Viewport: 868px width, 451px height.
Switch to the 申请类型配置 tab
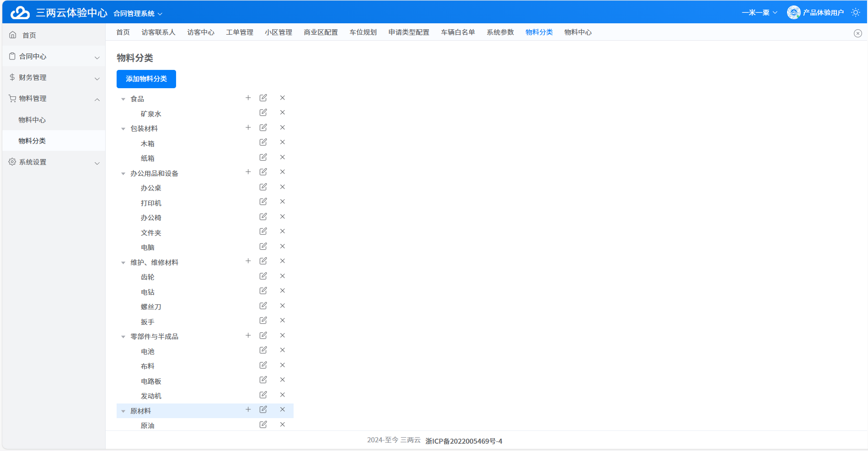[x=409, y=32]
